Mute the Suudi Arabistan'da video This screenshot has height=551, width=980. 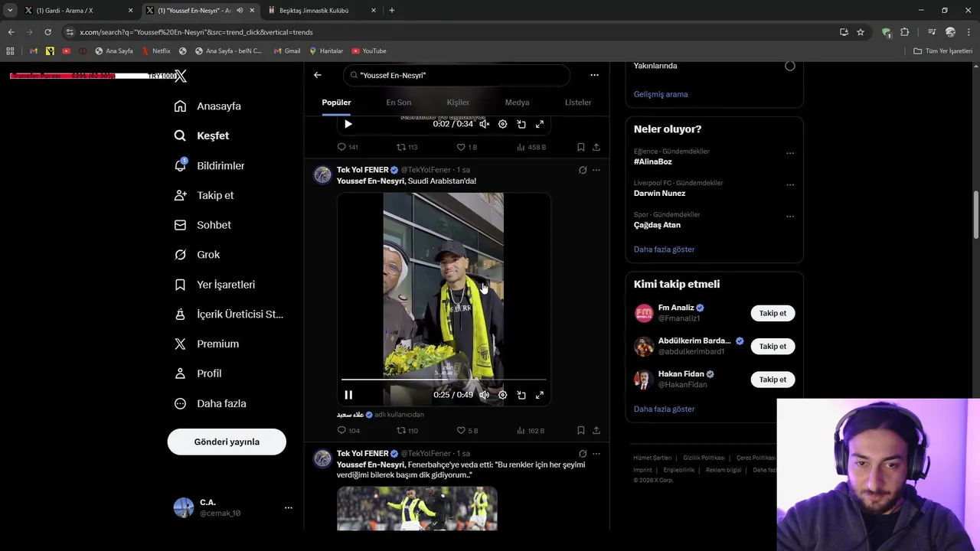coord(484,395)
